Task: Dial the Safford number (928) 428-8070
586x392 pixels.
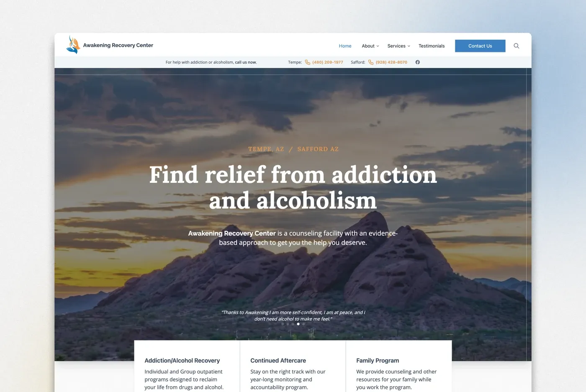Action: 391,62
